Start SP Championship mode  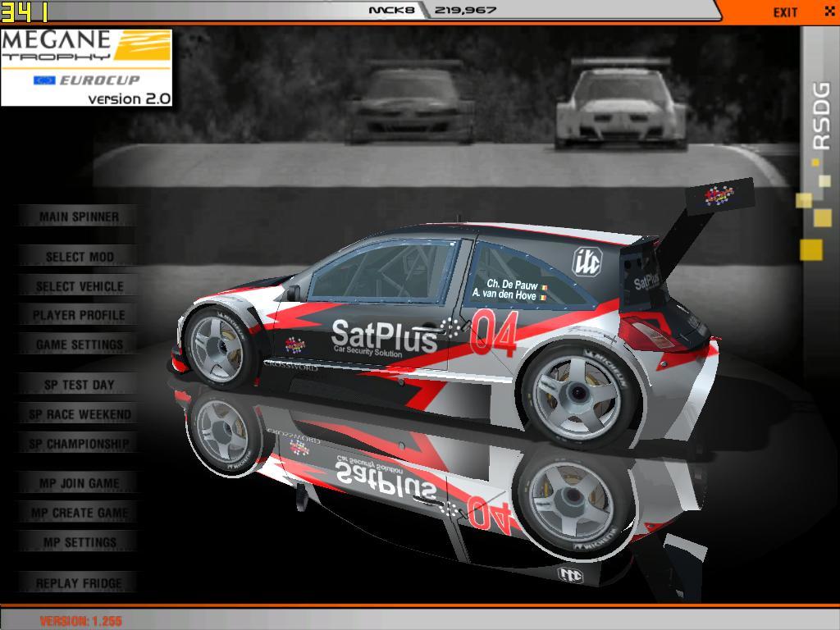79,444
